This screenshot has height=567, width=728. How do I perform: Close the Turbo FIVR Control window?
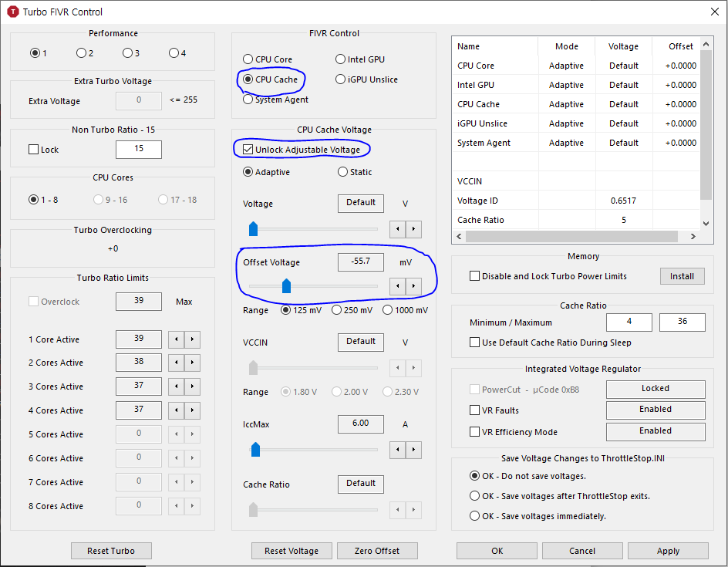click(715, 12)
